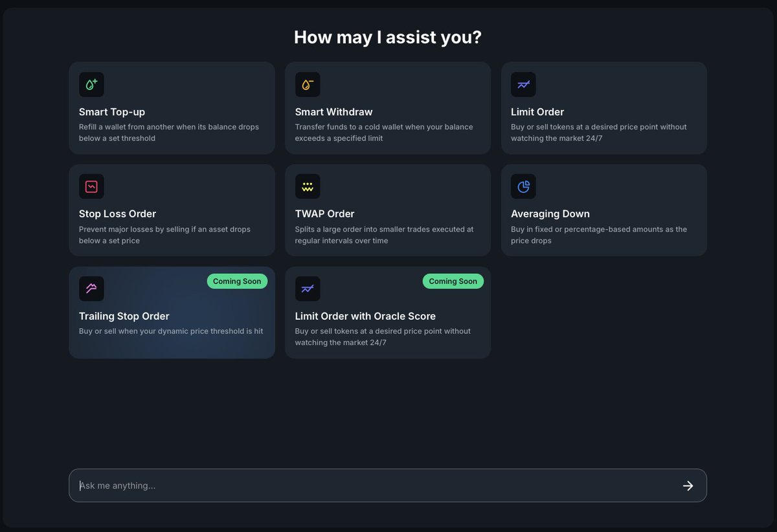Click the 'How may I assist you?' heading
This screenshot has width=777, height=532.
click(x=388, y=37)
